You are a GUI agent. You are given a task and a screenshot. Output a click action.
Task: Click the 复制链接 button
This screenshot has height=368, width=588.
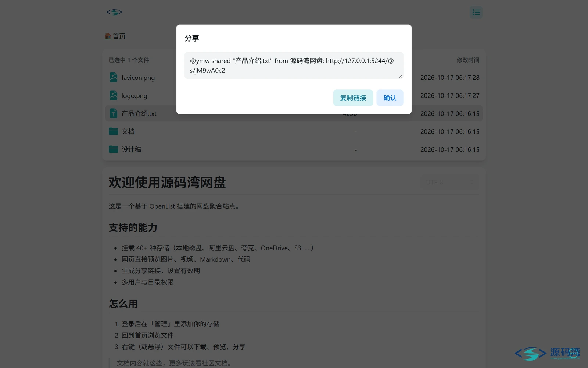353,98
